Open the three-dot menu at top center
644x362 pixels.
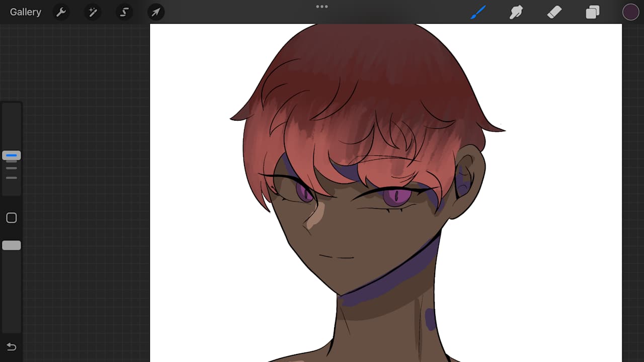[x=322, y=7]
